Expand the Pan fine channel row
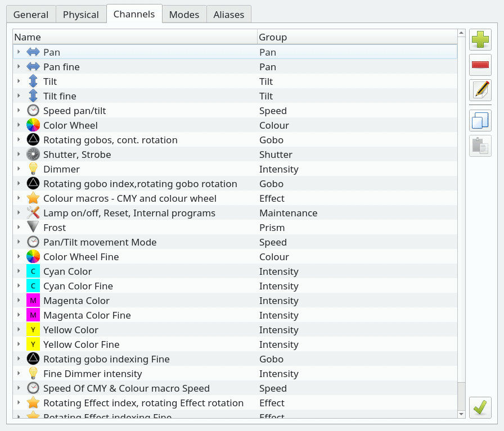The height and width of the screenshot is (431, 504). [19, 66]
